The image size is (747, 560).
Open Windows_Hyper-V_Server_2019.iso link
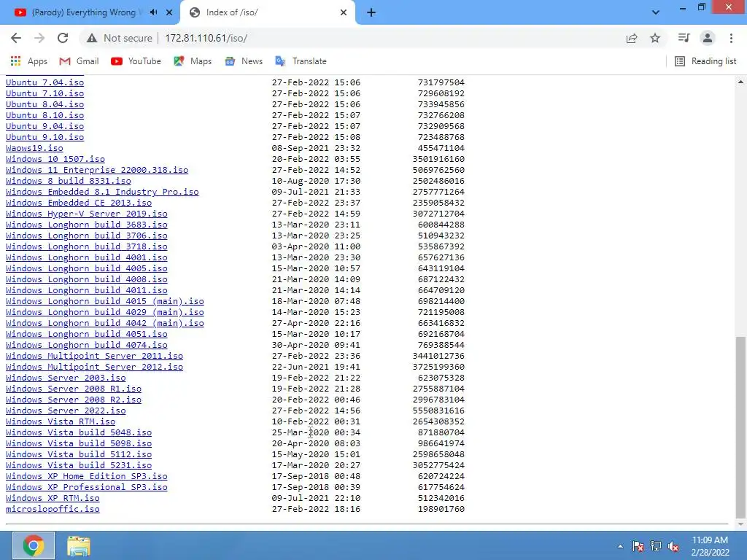coord(86,214)
